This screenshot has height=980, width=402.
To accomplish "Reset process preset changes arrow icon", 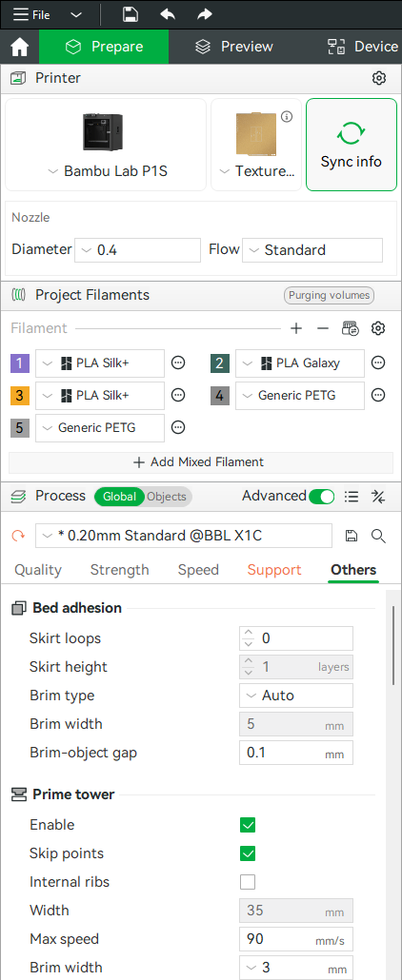I will click(20, 536).
